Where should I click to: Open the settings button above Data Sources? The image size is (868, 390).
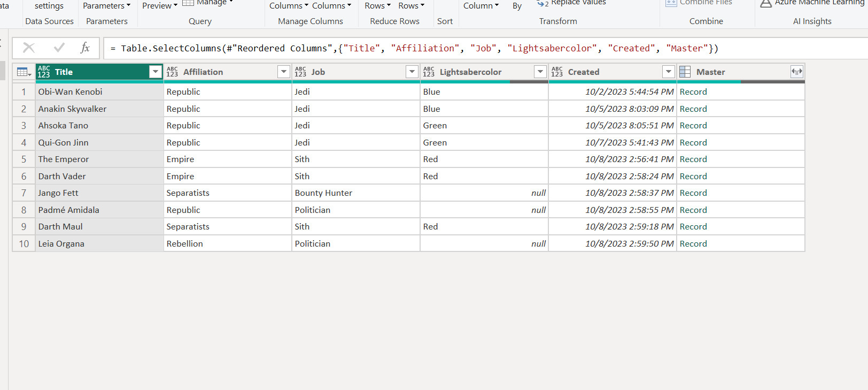point(49,6)
